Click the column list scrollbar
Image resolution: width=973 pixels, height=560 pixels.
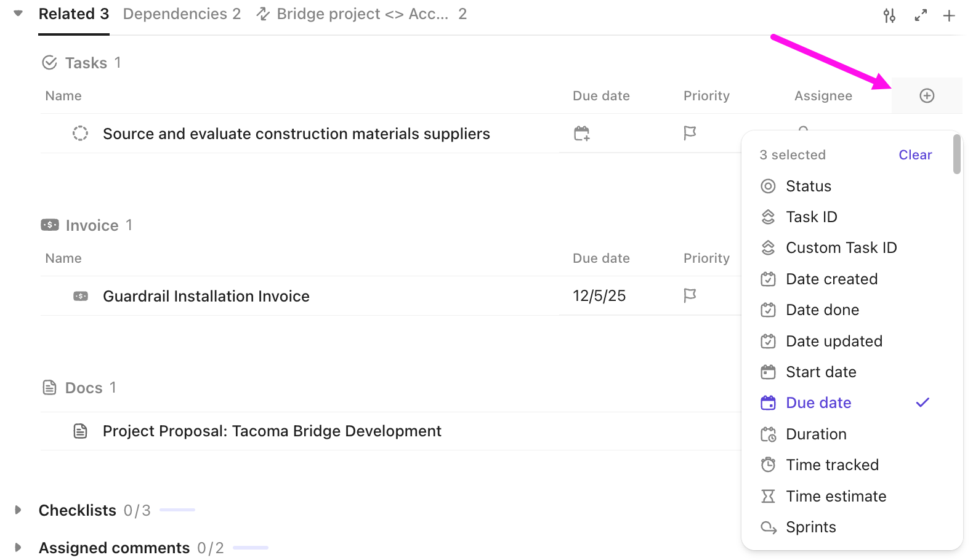click(x=956, y=154)
